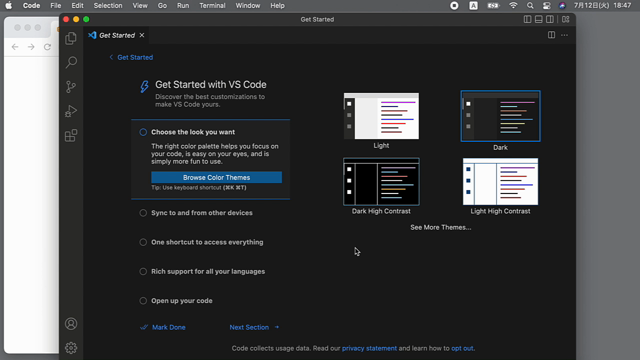Open Control Center in menu bar

[x=547, y=6]
